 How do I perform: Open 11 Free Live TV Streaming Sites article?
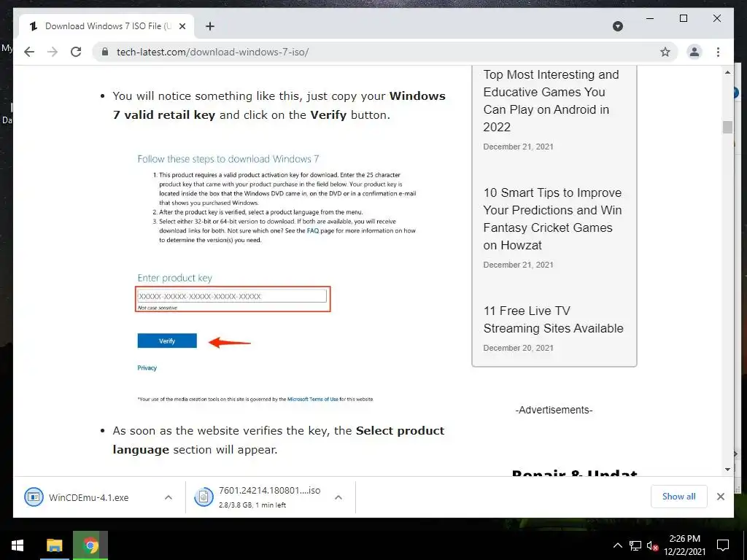[553, 319]
